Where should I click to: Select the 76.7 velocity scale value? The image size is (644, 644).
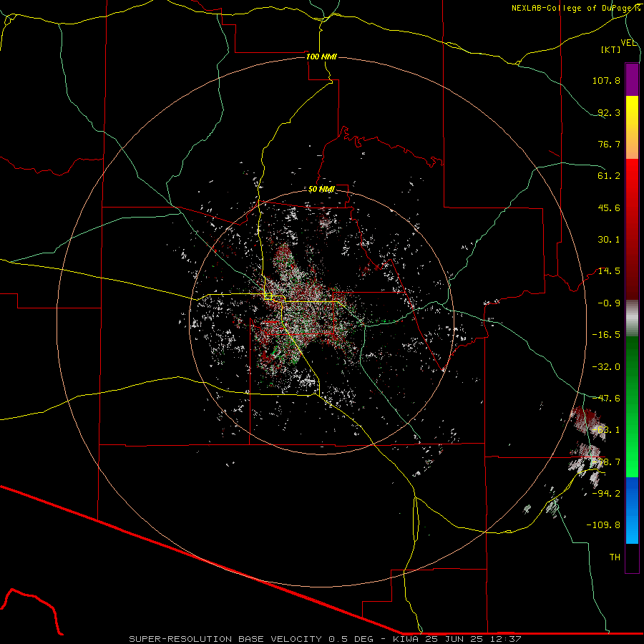coord(609,144)
